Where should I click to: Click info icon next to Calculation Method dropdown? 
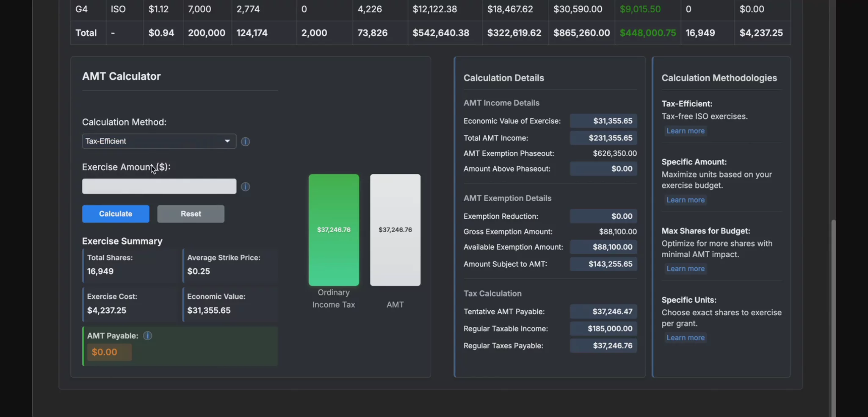245,142
